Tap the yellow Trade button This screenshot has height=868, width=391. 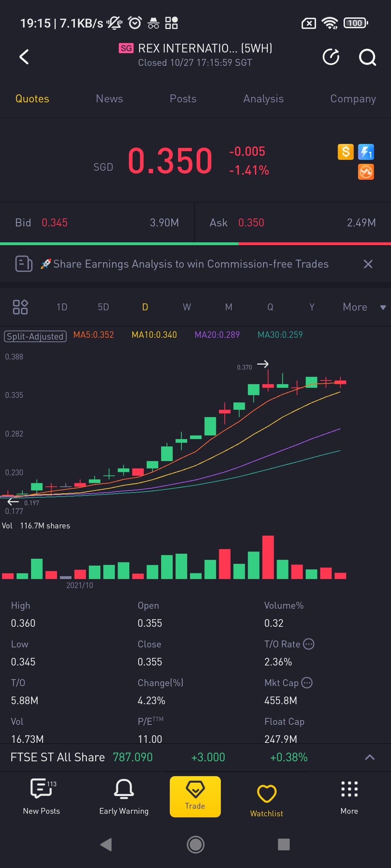pos(195,797)
